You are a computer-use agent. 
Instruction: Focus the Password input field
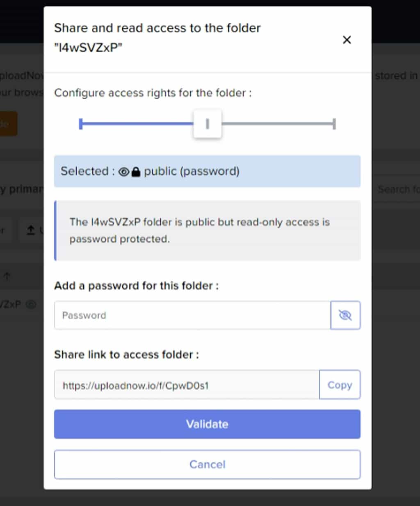pos(192,315)
